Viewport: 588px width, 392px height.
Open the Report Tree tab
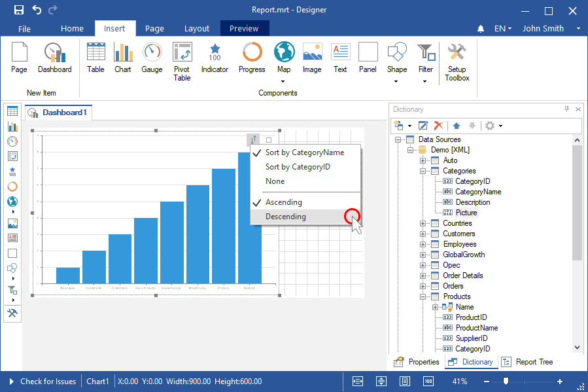[x=528, y=362]
